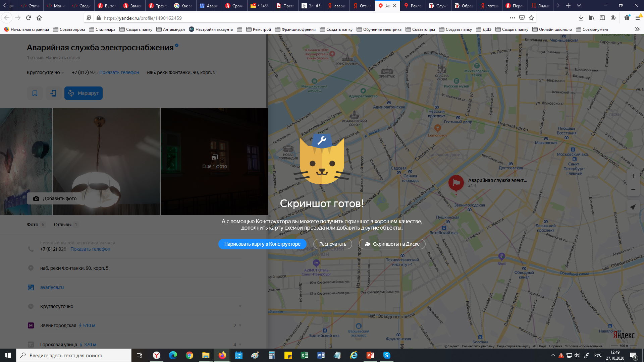Click the bookmark save icon button
The width and height of the screenshot is (644, 362).
point(35,93)
